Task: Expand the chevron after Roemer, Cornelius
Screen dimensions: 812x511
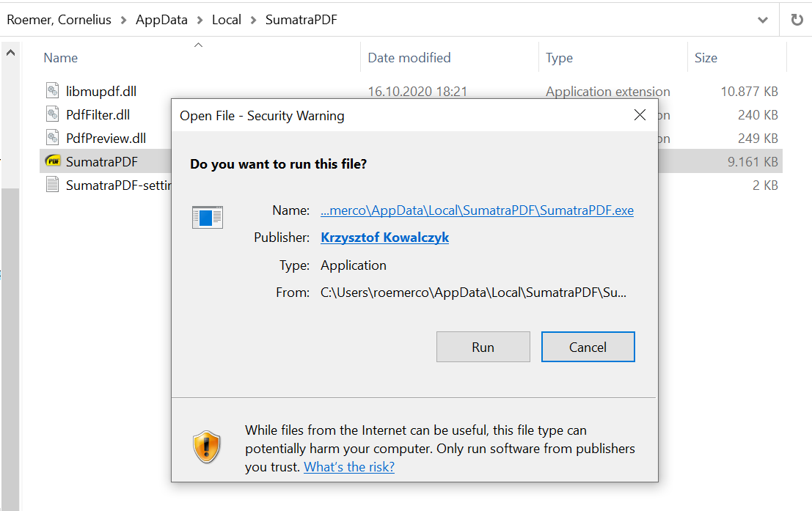Action: point(123,21)
